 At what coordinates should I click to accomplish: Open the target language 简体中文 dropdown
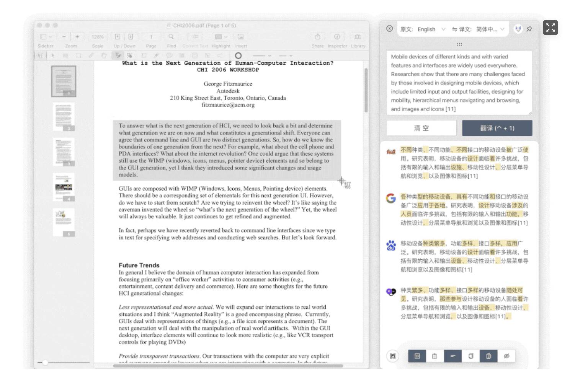pos(490,29)
